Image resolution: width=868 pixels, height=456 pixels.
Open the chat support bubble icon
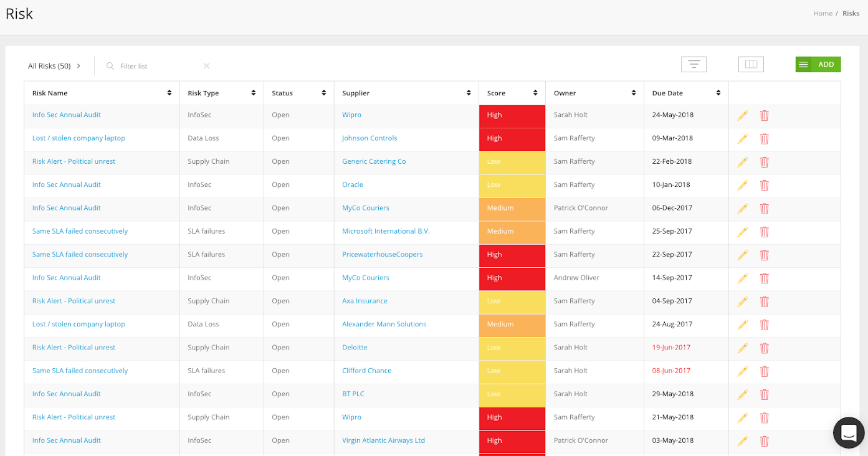click(x=849, y=432)
